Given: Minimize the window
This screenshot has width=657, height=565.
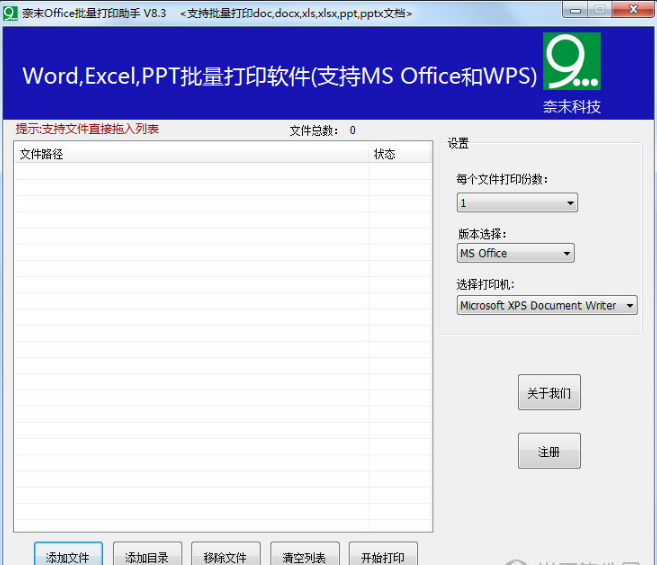Looking at the screenshot, I should coord(575,10).
